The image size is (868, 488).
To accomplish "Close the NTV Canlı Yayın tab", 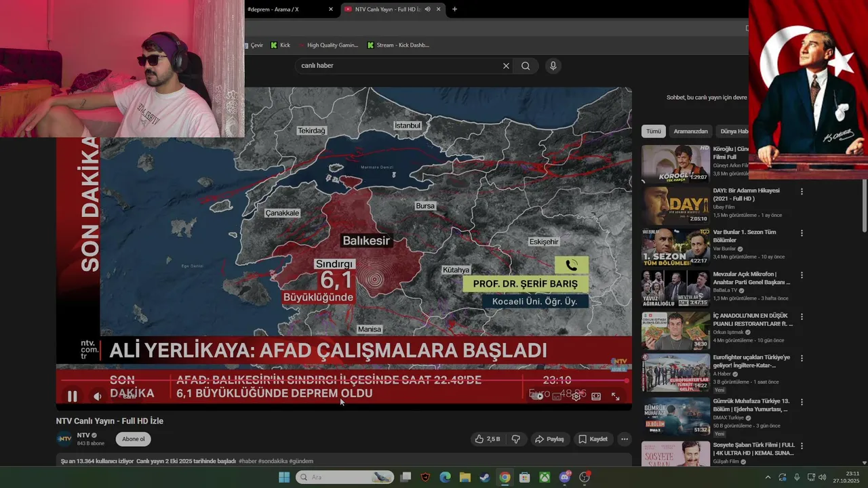I will (438, 9).
